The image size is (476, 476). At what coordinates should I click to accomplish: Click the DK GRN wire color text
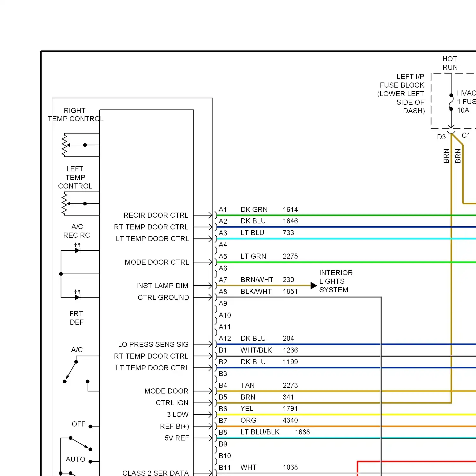(254, 209)
